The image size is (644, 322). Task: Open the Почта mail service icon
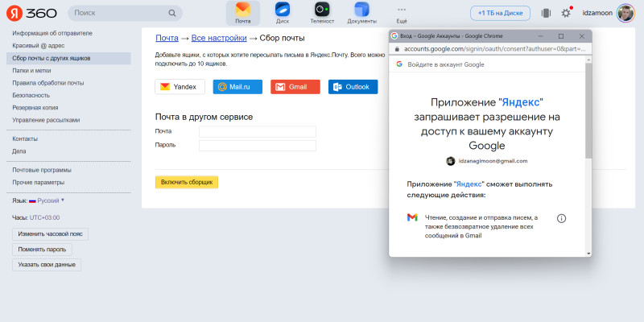pos(242,12)
